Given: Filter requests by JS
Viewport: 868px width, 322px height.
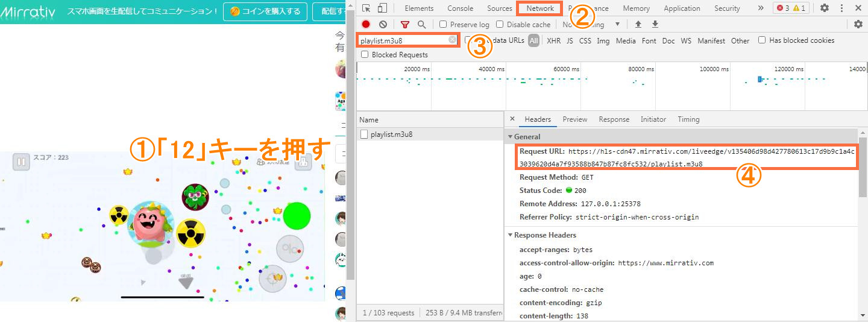Looking at the screenshot, I should 570,41.
